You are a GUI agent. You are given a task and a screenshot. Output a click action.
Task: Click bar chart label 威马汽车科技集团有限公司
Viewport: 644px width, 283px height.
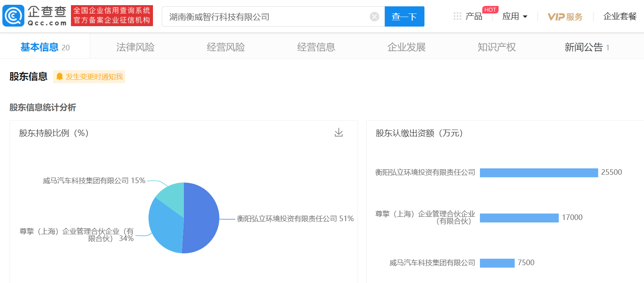click(x=432, y=263)
